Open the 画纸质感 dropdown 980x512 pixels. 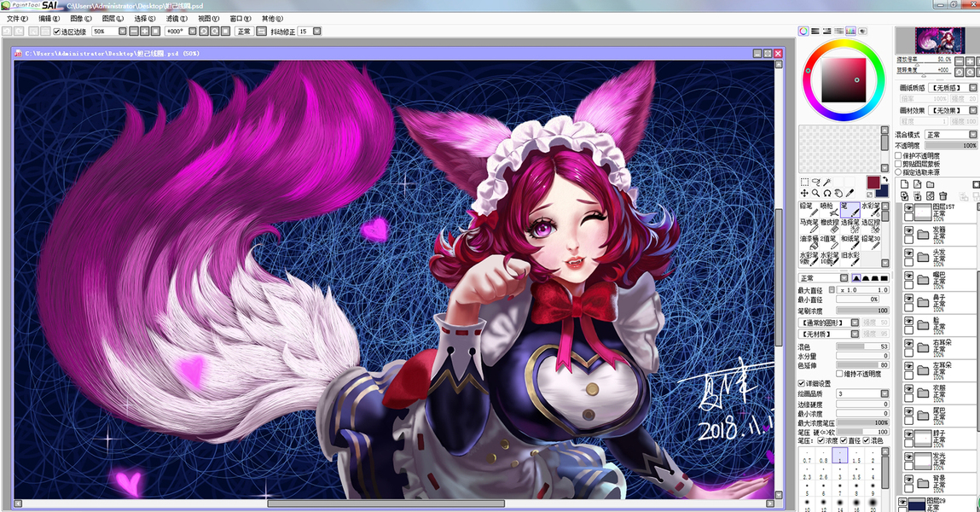973,88
